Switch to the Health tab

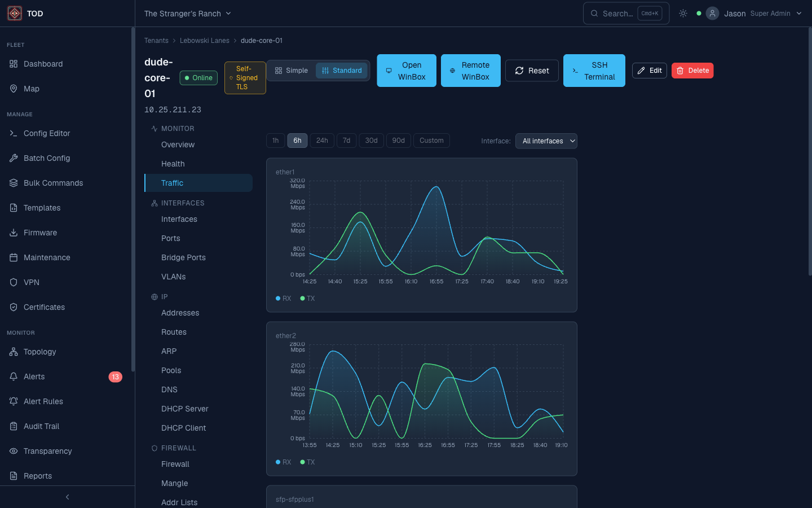click(x=173, y=164)
